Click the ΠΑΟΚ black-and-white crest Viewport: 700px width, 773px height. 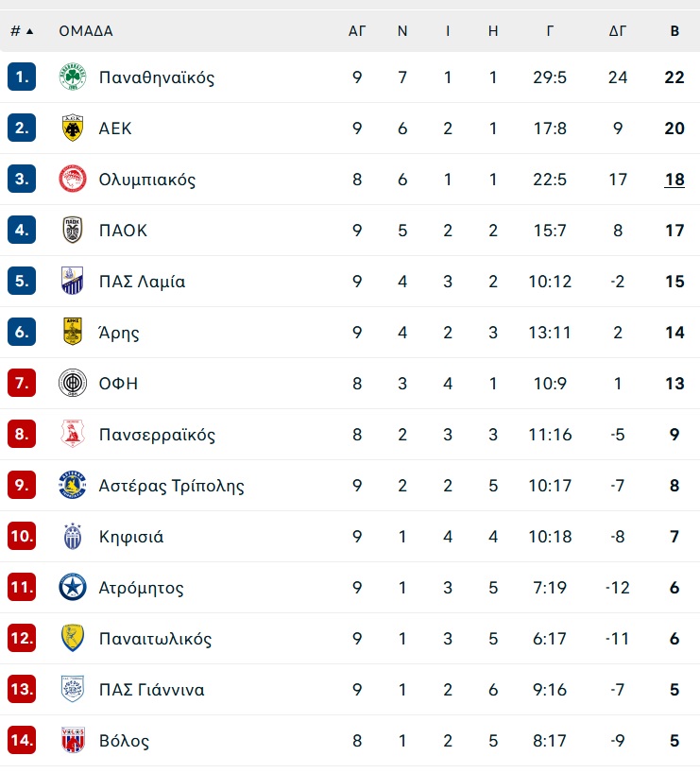pyautogui.click(x=73, y=231)
